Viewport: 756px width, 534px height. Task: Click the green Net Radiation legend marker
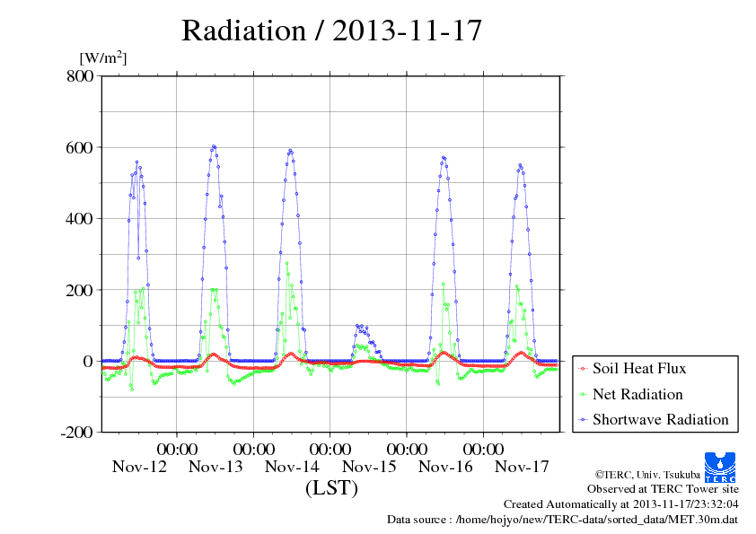[x=584, y=395]
